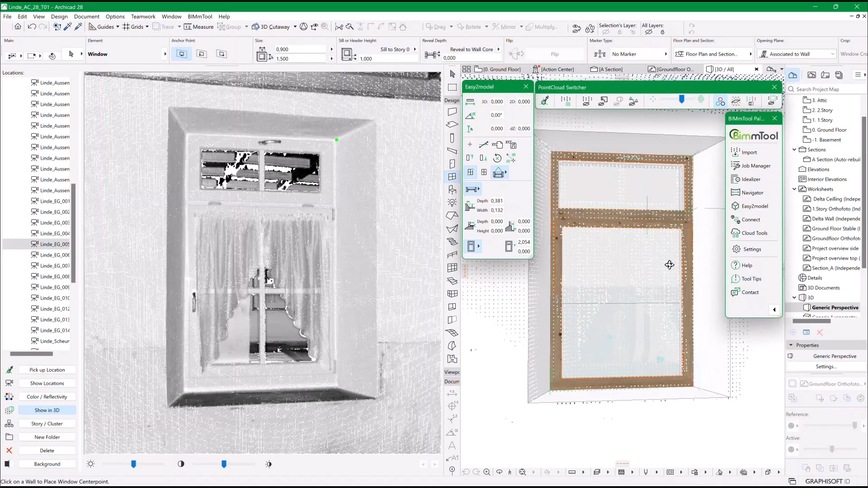The width and height of the screenshot is (868, 488).
Task: Click the distance measure icon in Easy2model
Action: 470,102
